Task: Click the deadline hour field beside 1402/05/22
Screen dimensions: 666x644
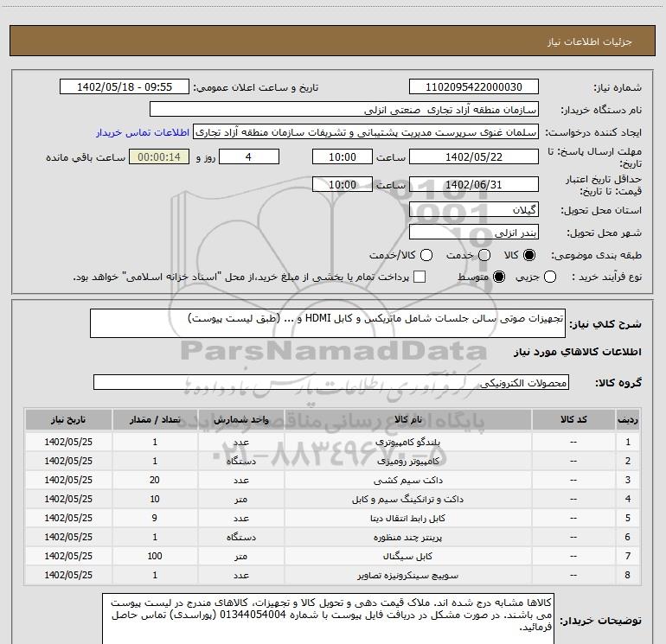Action: (x=343, y=157)
